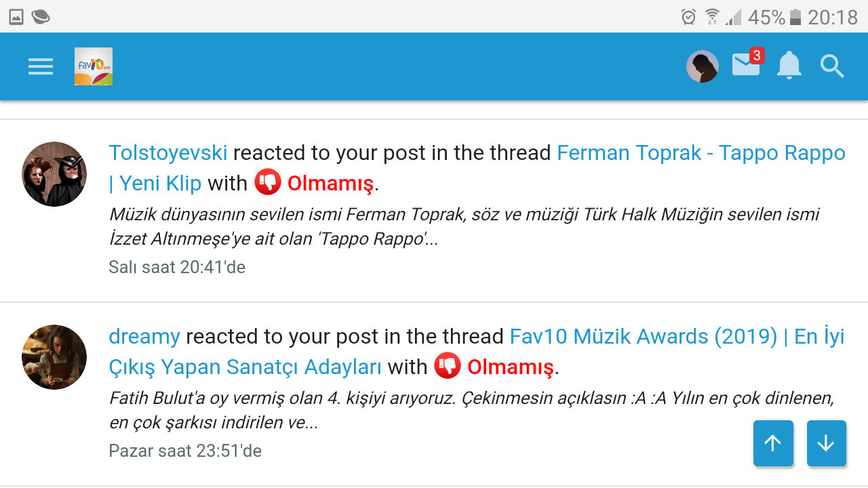
Task: Open the Fav10 Müzik Awards (2019) thread
Action: (x=643, y=336)
